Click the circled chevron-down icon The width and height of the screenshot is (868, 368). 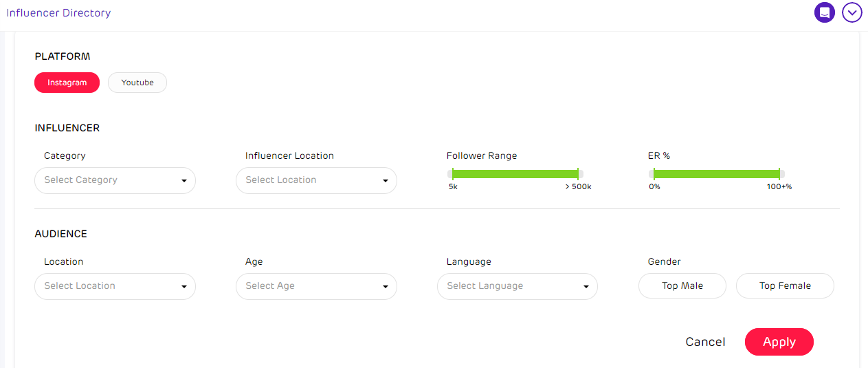852,12
